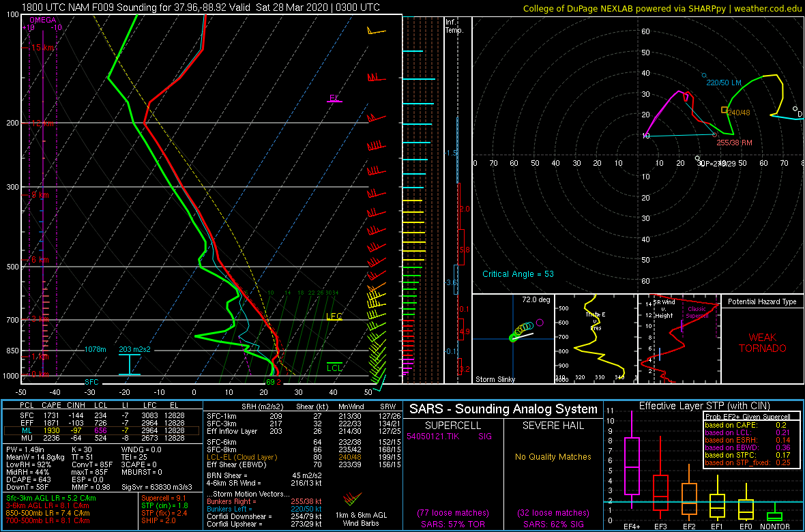Click Sfc-3km AGL LR = 5.2 C/km

pyautogui.click(x=51, y=499)
